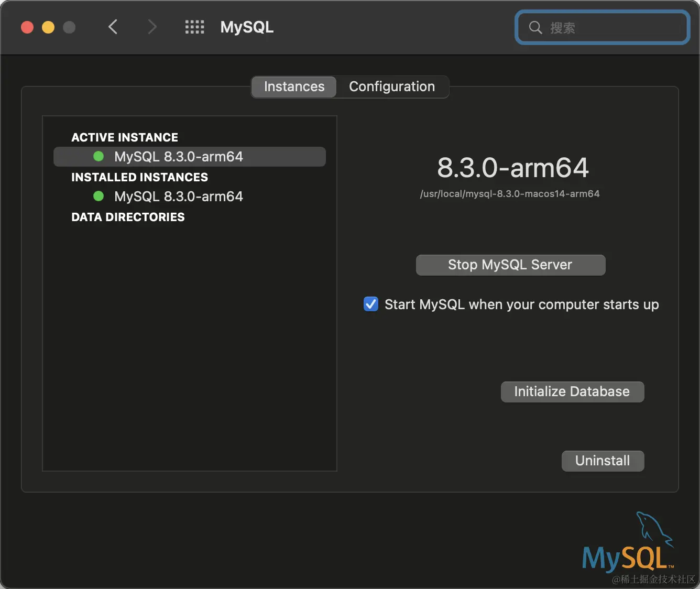Close the window with red button
This screenshot has width=700, height=589.
click(27, 27)
